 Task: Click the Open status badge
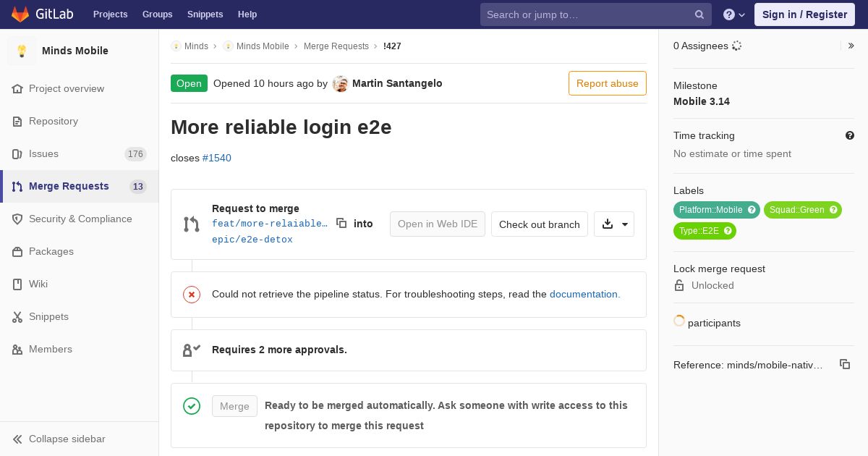tap(189, 83)
